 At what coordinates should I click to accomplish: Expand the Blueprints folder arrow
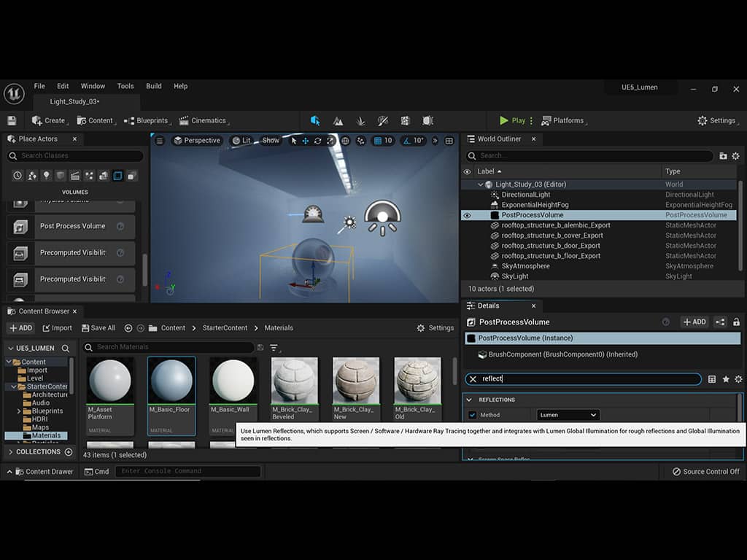pos(18,411)
